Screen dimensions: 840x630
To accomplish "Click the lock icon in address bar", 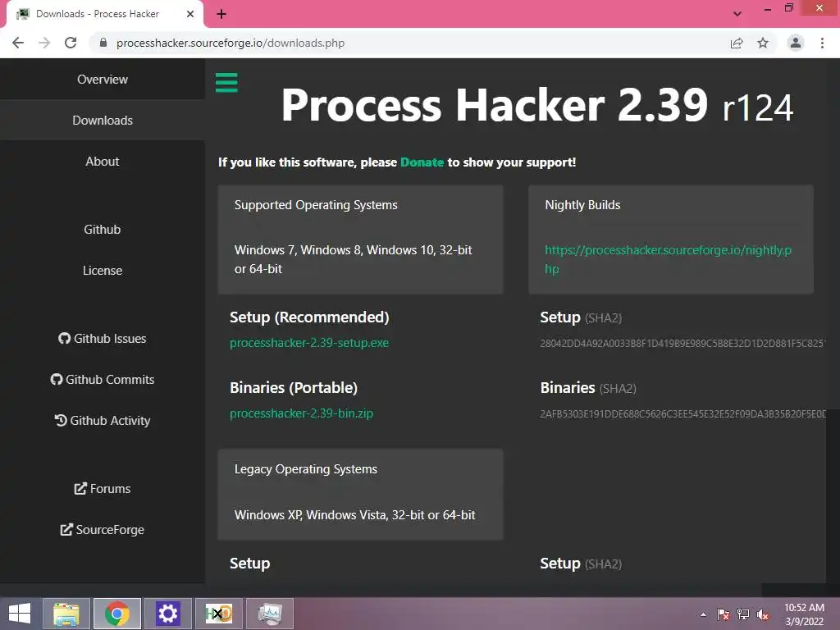I will pos(103,43).
